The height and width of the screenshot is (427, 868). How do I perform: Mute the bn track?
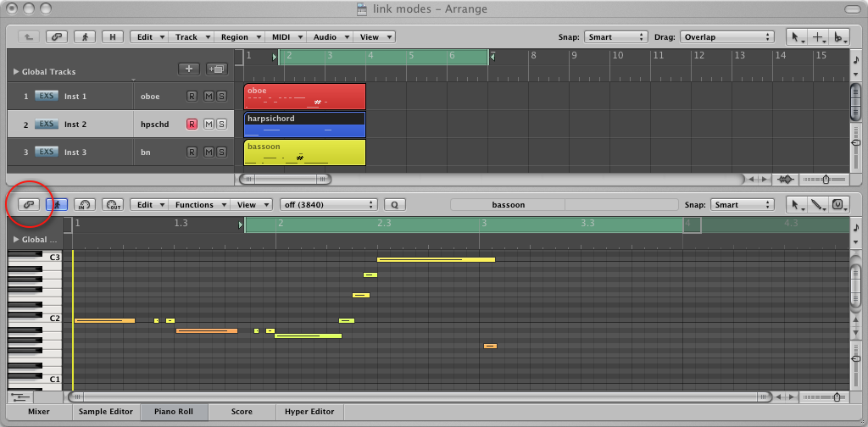[209, 152]
